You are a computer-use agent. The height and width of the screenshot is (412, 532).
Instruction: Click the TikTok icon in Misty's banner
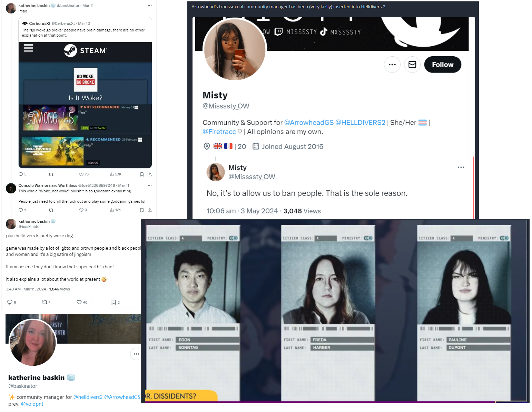[324, 32]
